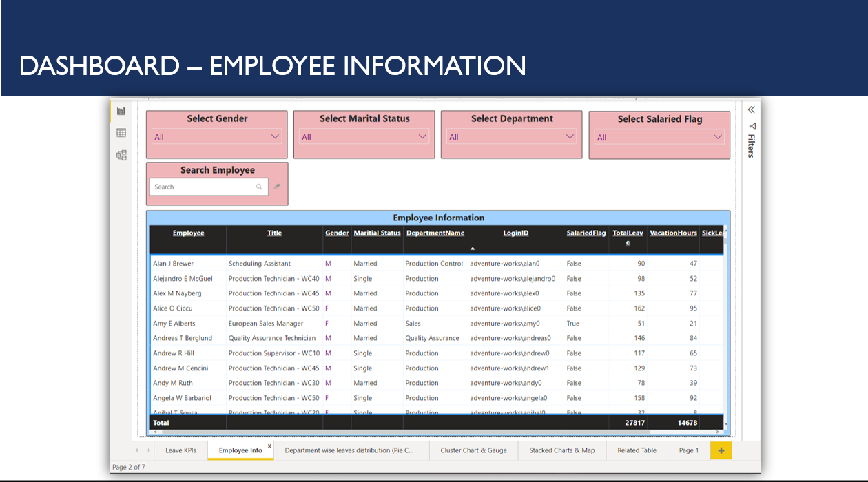
Task: Click login adventure-works\amy0
Action: click(x=505, y=324)
